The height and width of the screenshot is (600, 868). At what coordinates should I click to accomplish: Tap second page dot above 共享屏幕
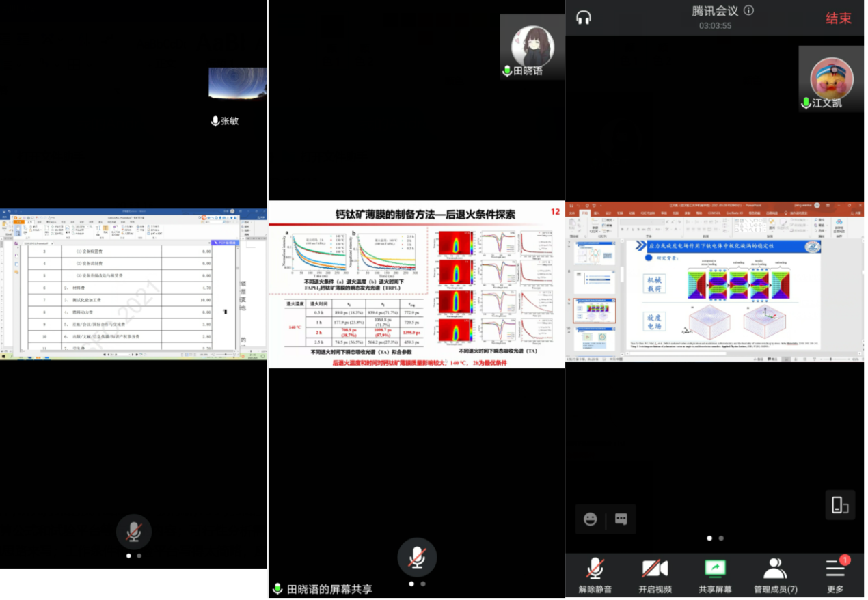coord(721,538)
